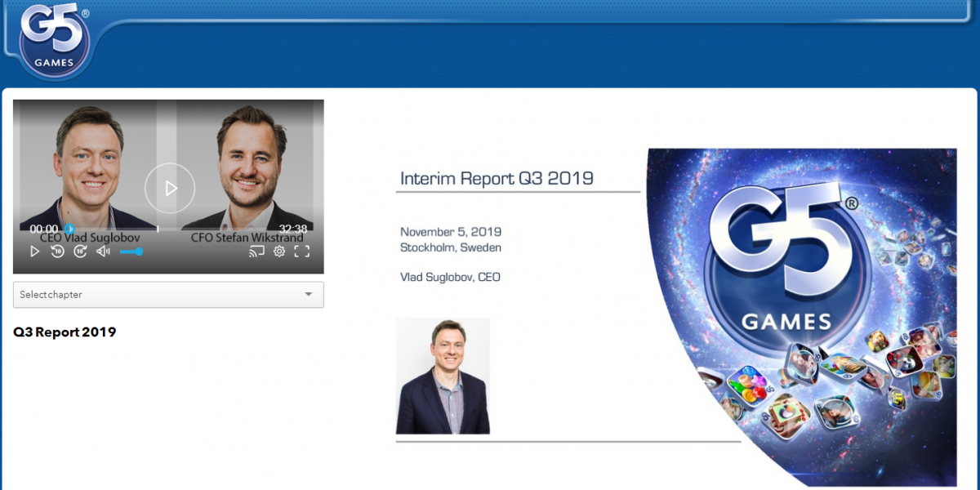The image size is (980, 490).
Task: Adjust the blue volume slider
Action: point(131,252)
